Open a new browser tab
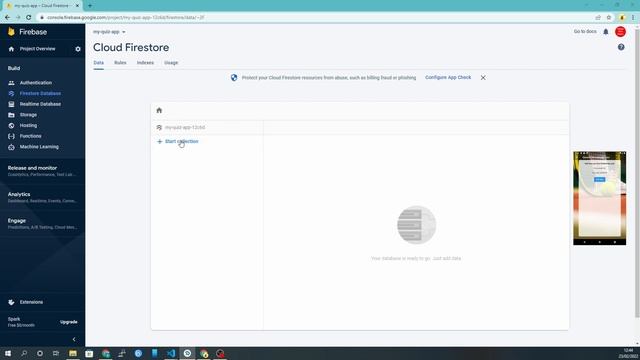Screen dimensions: 640x360 [90, 6]
